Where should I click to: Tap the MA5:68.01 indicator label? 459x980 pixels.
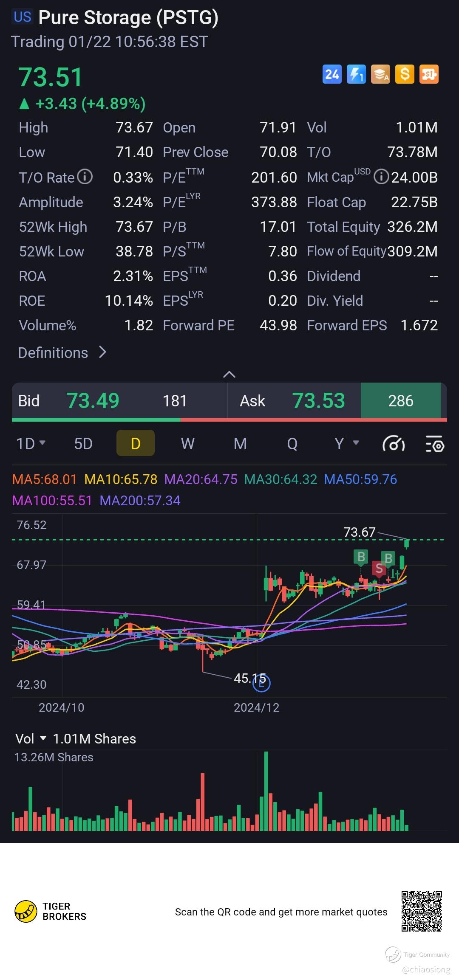click(x=45, y=479)
